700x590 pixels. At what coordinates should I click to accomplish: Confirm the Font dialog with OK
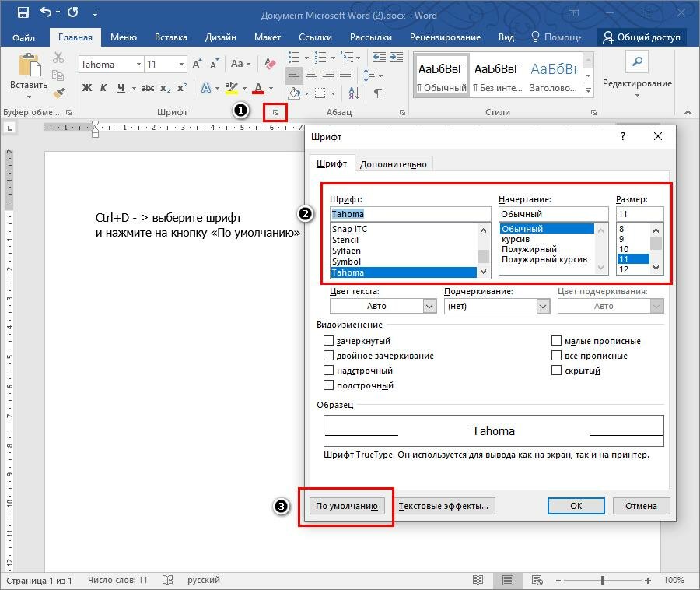point(576,506)
